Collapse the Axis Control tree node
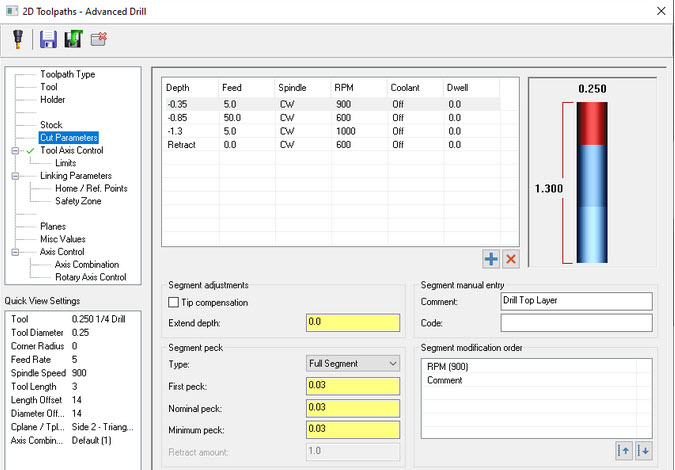Image resolution: width=675 pixels, height=470 pixels. tap(15, 252)
